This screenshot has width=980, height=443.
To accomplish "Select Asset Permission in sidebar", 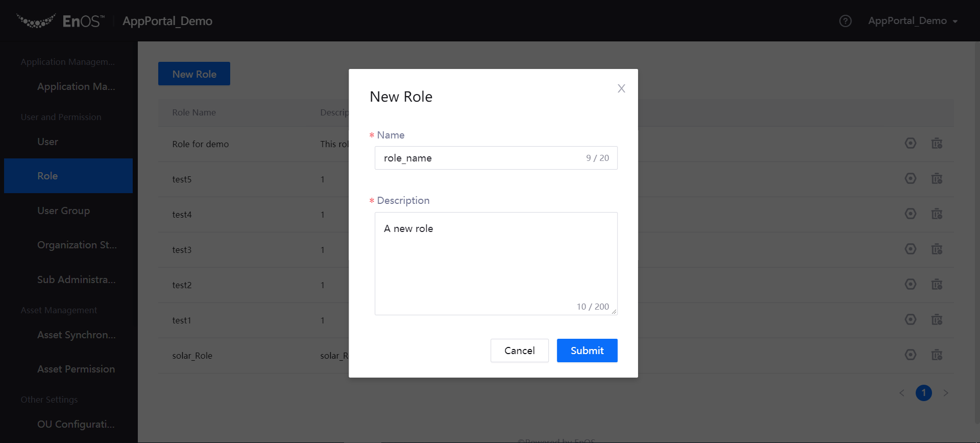I will 76,369.
